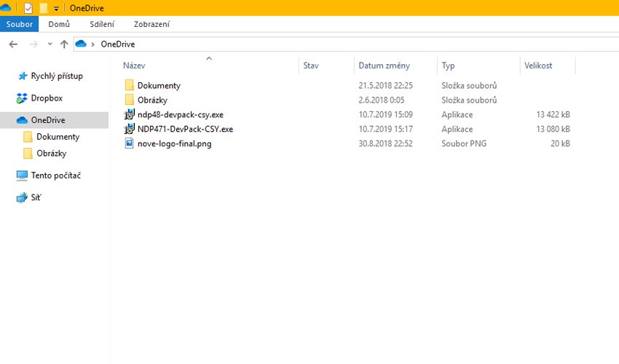Select Tento počítač in the sidebar
The width and height of the screenshot is (619, 364).
click(x=55, y=175)
